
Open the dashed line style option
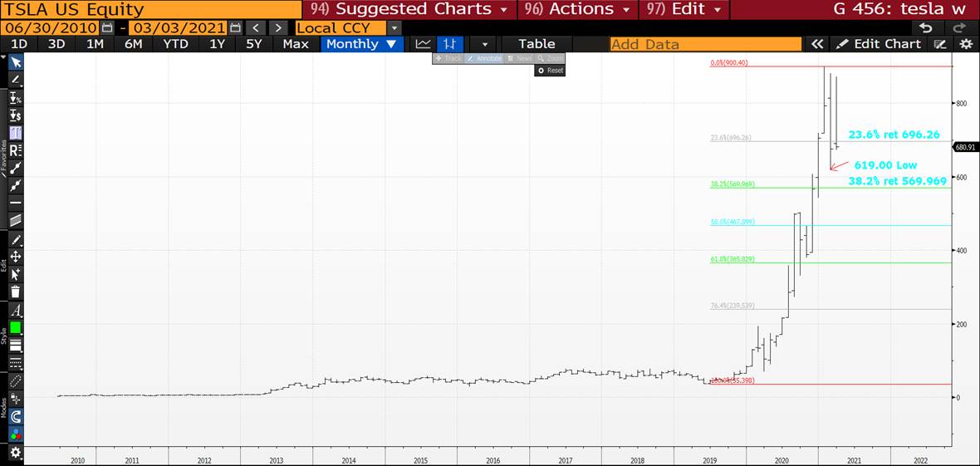click(16, 363)
